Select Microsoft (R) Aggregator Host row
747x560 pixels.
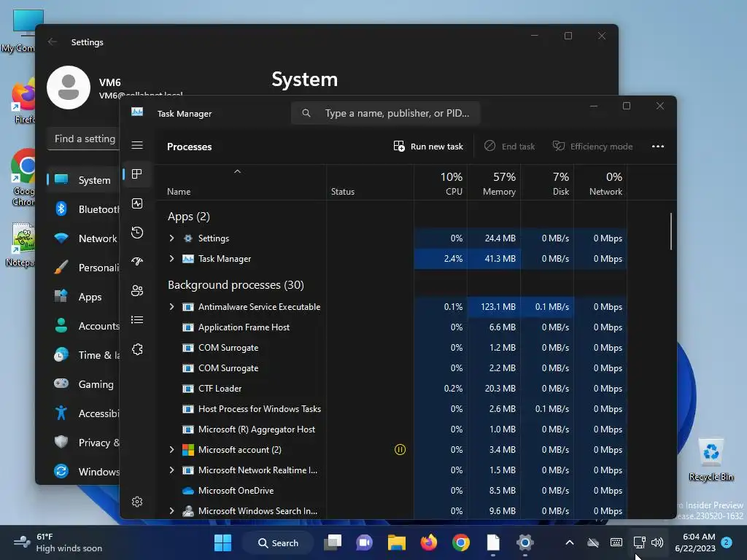pyautogui.click(x=392, y=429)
